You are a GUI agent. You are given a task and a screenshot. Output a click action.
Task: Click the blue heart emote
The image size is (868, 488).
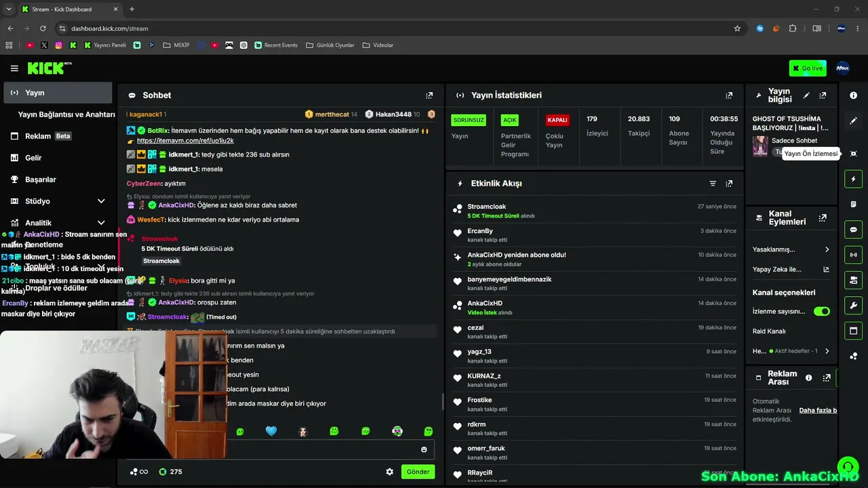click(x=271, y=431)
